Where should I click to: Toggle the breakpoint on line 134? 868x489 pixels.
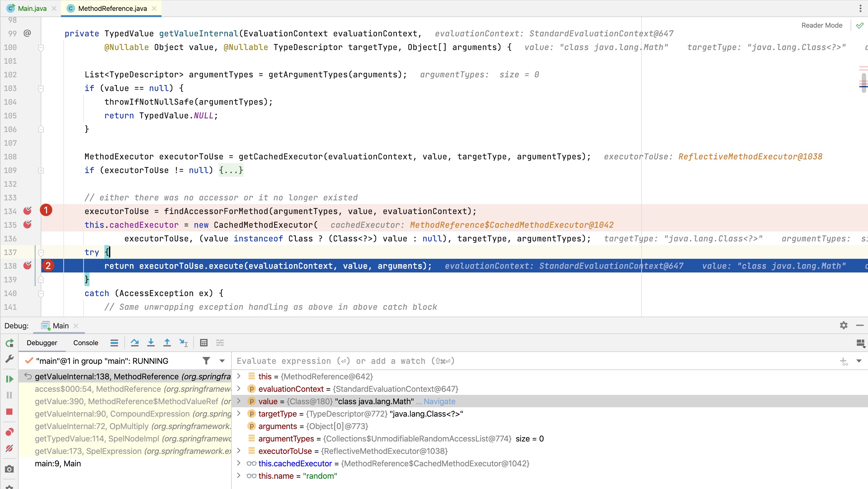click(27, 211)
